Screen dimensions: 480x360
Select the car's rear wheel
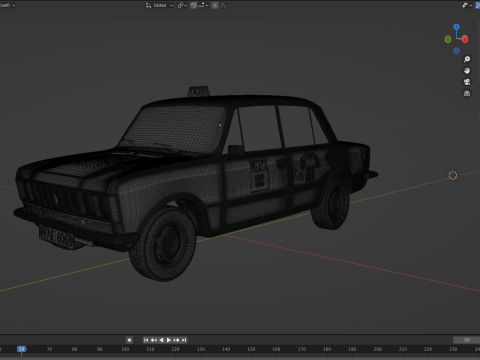click(331, 204)
